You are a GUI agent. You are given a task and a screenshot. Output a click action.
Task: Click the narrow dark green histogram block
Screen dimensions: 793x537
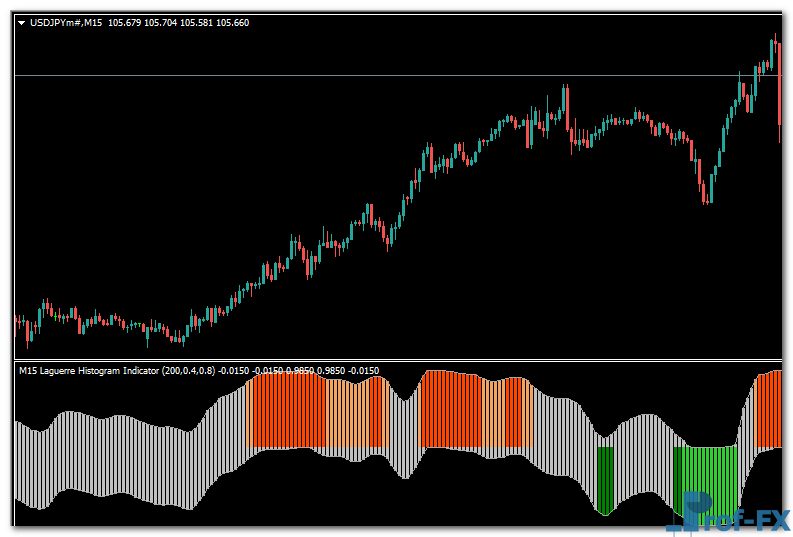(x=604, y=478)
